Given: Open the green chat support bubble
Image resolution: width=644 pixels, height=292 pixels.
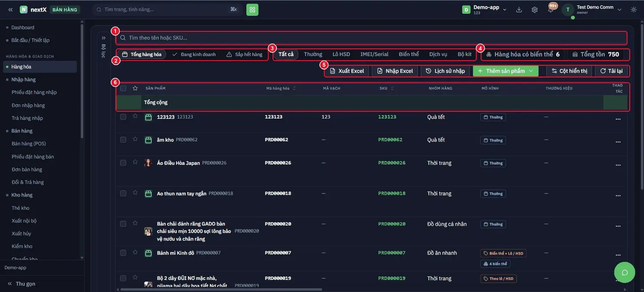Looking at the screenshot, I should point(625,272).
